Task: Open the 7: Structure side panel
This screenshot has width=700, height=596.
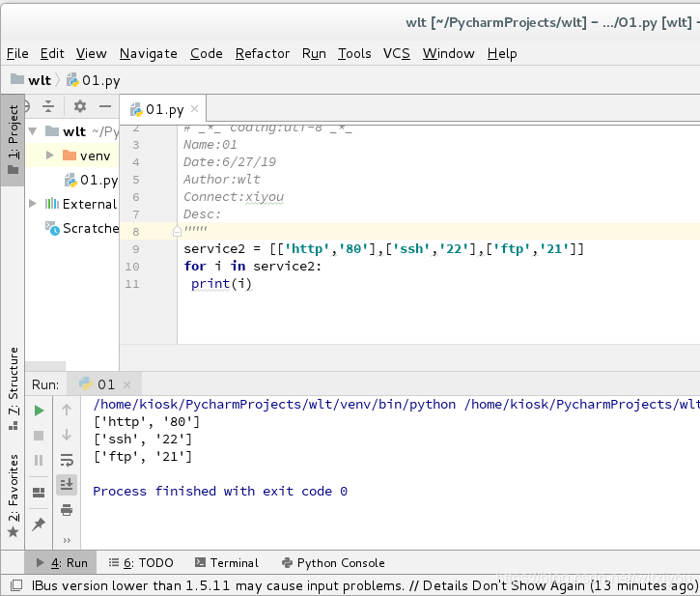Action: pyautogui.click(x=13, y=387)
